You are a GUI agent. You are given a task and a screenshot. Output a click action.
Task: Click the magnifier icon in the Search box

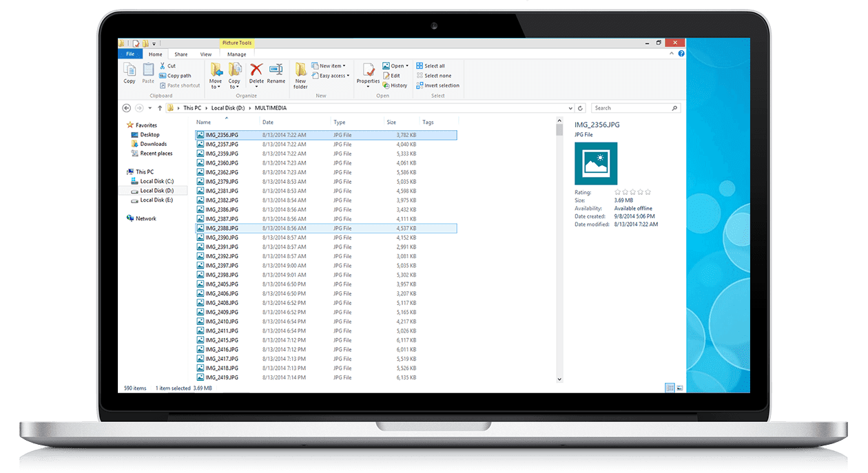pyautogui.click(x=674, y=108)
